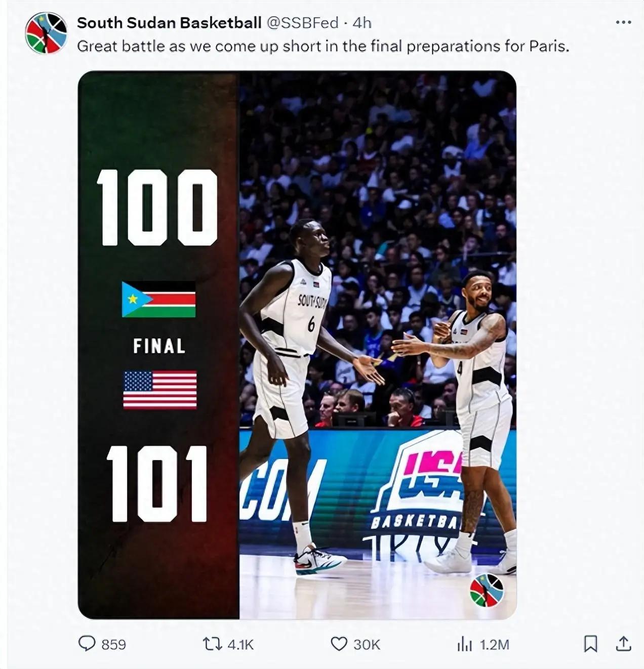Click the 4.1K reposts count
Viewport: 644px width, 669px height.
coord(240,644)
